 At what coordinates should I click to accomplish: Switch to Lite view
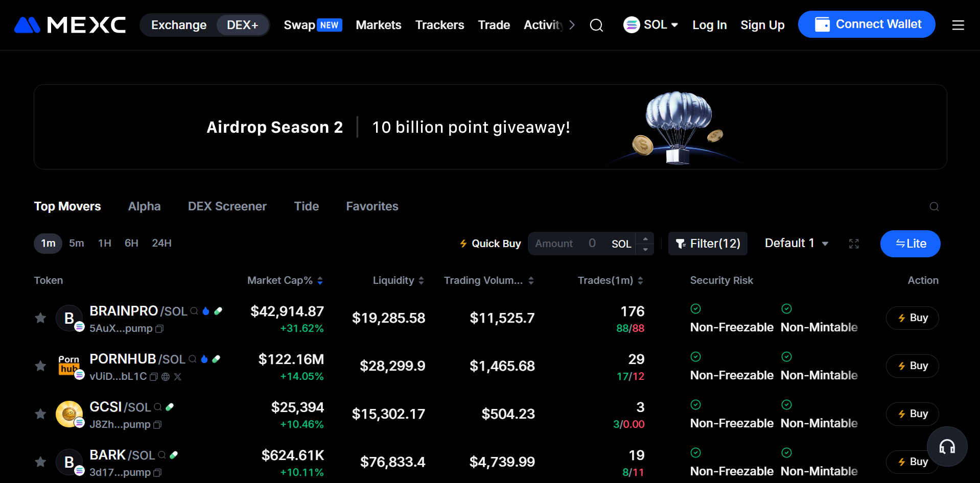point(910,244)
